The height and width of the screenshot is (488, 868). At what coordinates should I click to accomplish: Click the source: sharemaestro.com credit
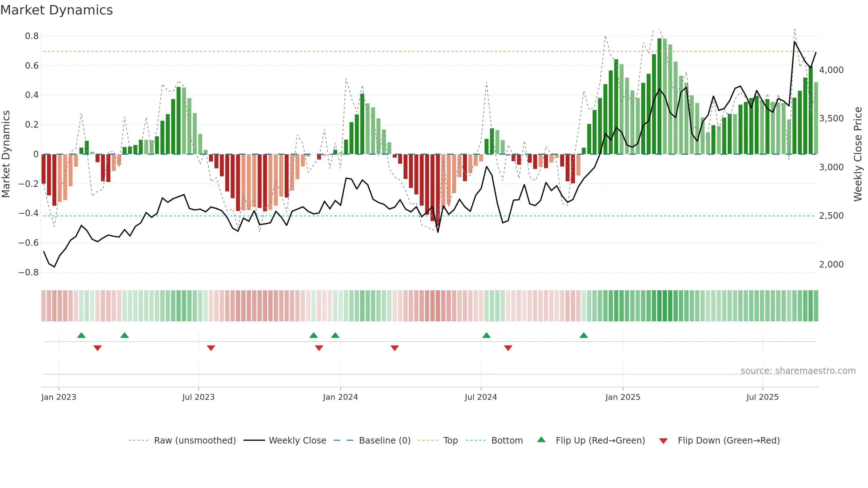coord(798,371)
